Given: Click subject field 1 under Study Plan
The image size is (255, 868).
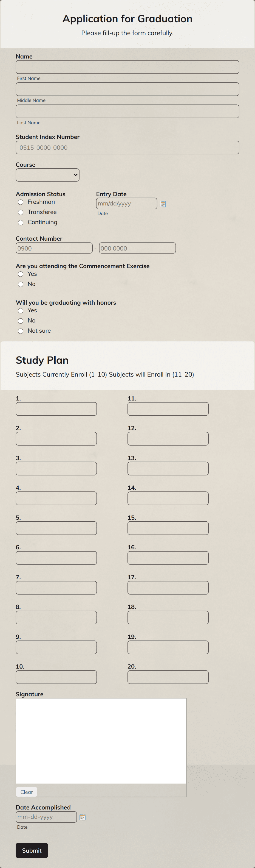Looking at the screenshot, I should coord(56,409).
